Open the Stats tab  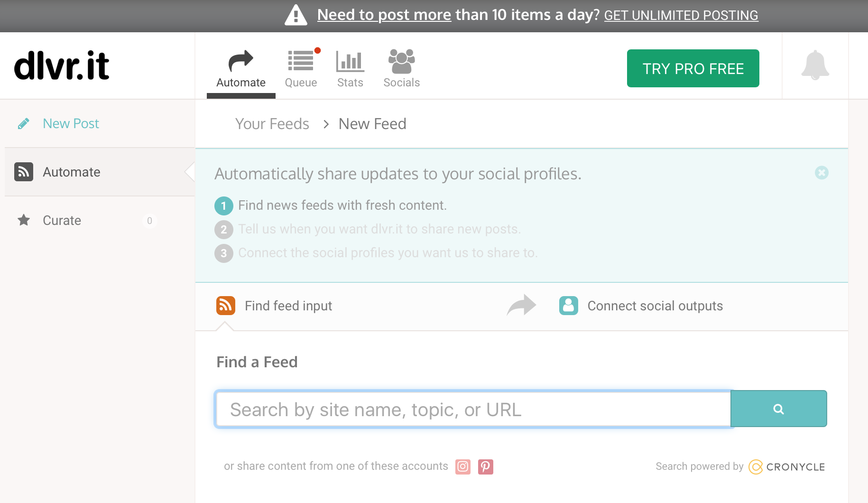(x=350, y=69)
